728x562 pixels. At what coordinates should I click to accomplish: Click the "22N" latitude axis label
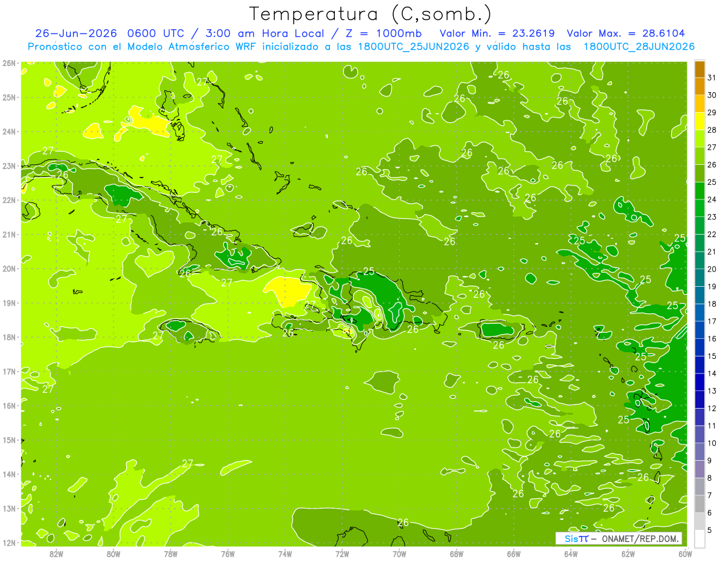point(9,200)
